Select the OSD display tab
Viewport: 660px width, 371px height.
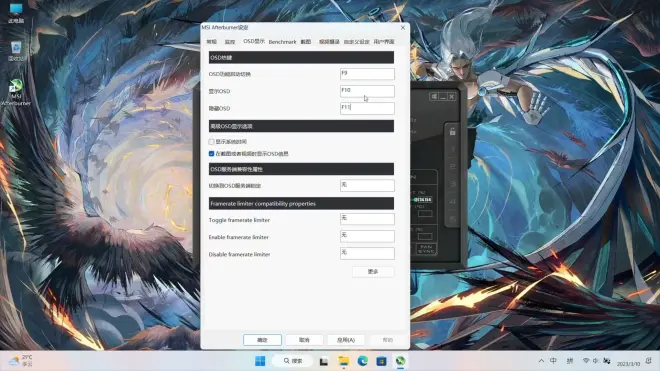(254, 41)
